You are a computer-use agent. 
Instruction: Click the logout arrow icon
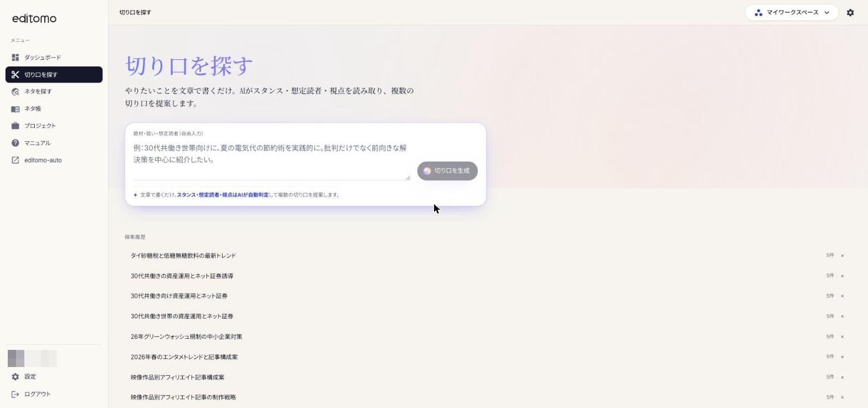(15, 394)
